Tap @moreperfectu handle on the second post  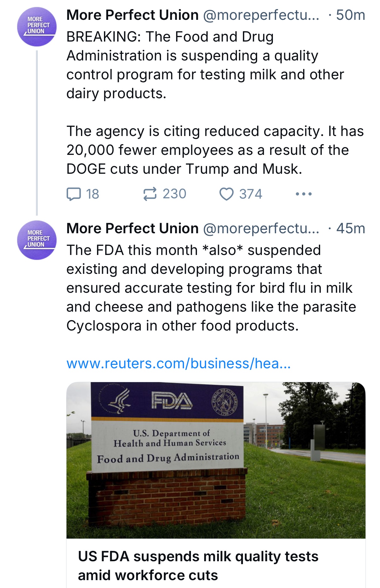[261, 229]
